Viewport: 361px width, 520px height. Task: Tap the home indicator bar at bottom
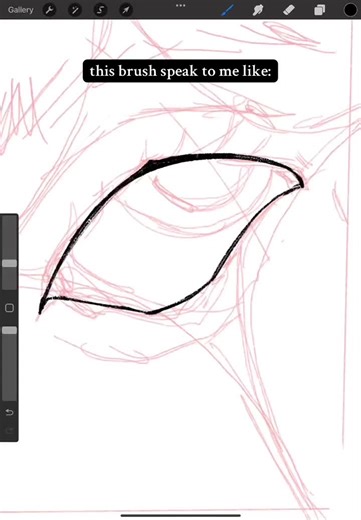(x=180, y=515)
